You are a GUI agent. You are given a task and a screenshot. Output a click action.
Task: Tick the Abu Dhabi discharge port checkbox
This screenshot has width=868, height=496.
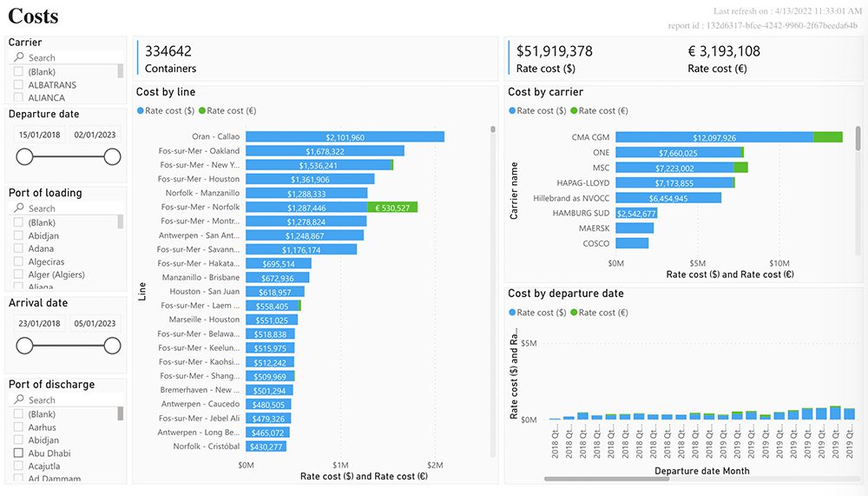[18, 453]
